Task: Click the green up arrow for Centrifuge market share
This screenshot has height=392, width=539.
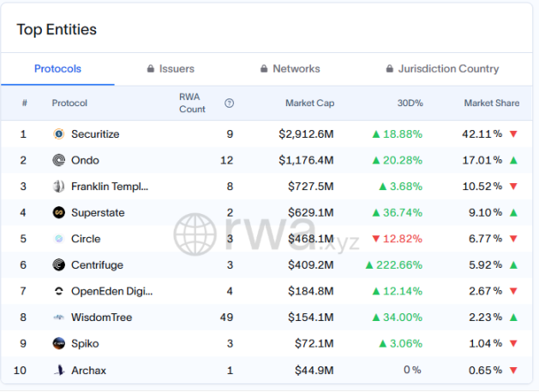Action: [513, 265]
